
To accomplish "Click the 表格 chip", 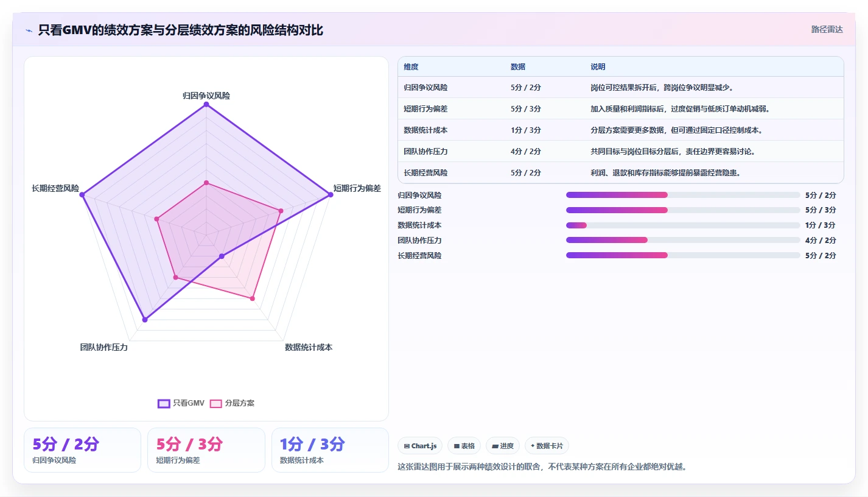I will point(464,446).
